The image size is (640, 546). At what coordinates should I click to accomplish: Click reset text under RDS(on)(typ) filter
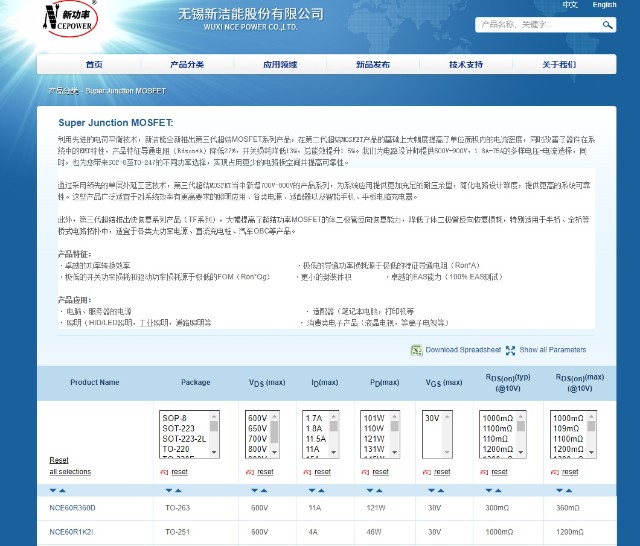point(499,472)
